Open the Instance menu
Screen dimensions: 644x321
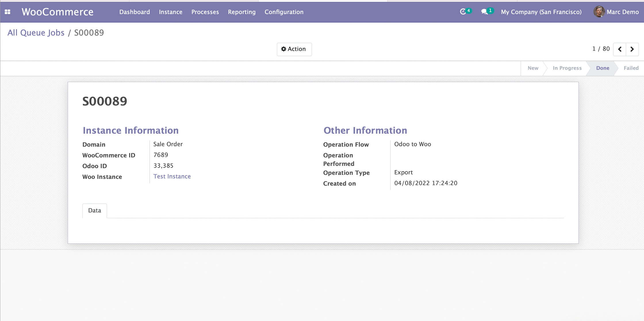170,12
